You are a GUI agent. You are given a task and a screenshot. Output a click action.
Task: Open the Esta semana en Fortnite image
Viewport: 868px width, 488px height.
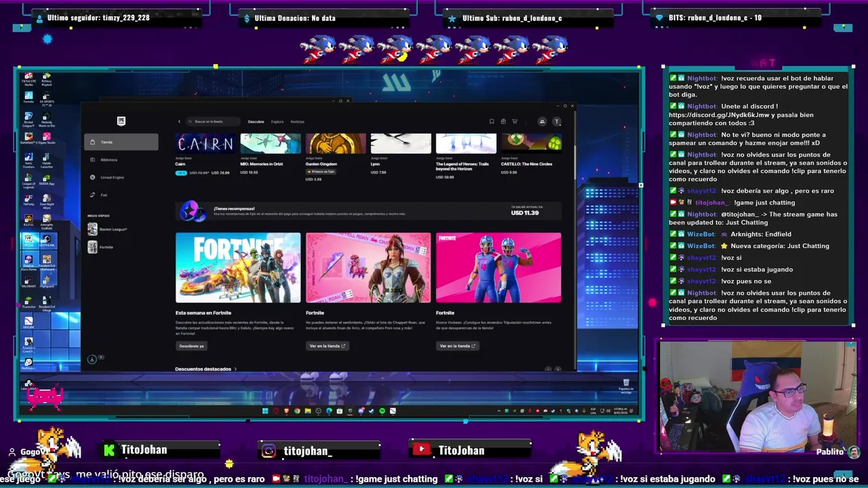click(x=238, y=268)
